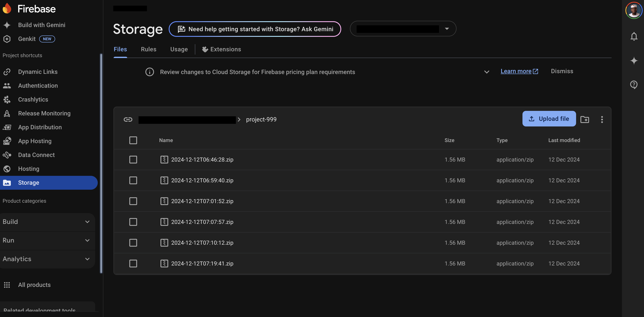
Task: Check the box for 2024-12-12T07:19:41.zip
Action: click(133, 264)
